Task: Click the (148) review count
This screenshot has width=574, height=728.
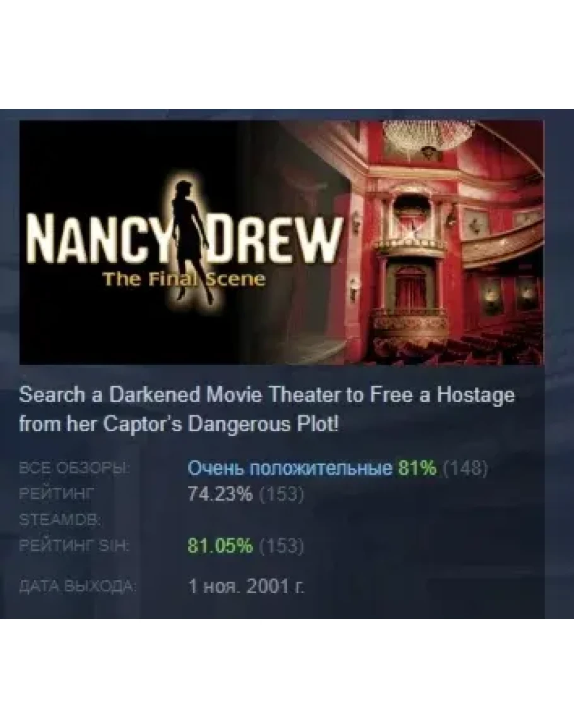Action: [x=465, y=468]
